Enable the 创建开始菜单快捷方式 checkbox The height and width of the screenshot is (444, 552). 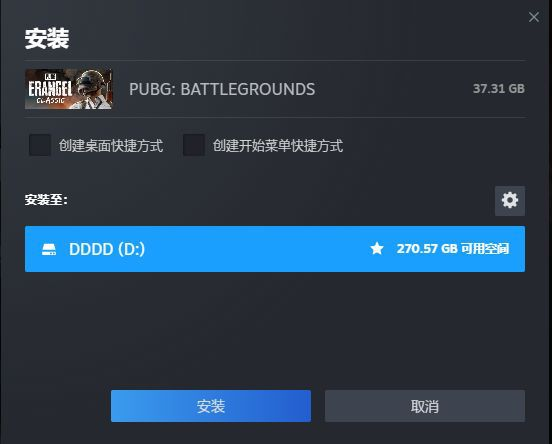tap(194, 145)
